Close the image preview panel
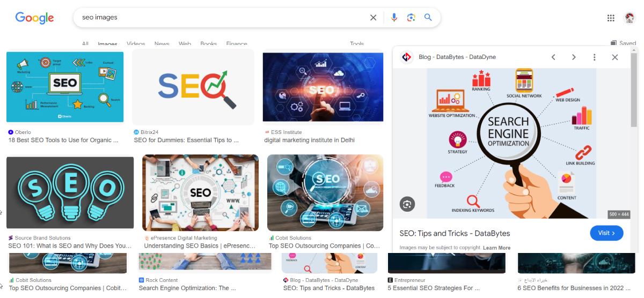Image resolution: width=644 pixels, height=298 pixels. [x=614, y=57]
